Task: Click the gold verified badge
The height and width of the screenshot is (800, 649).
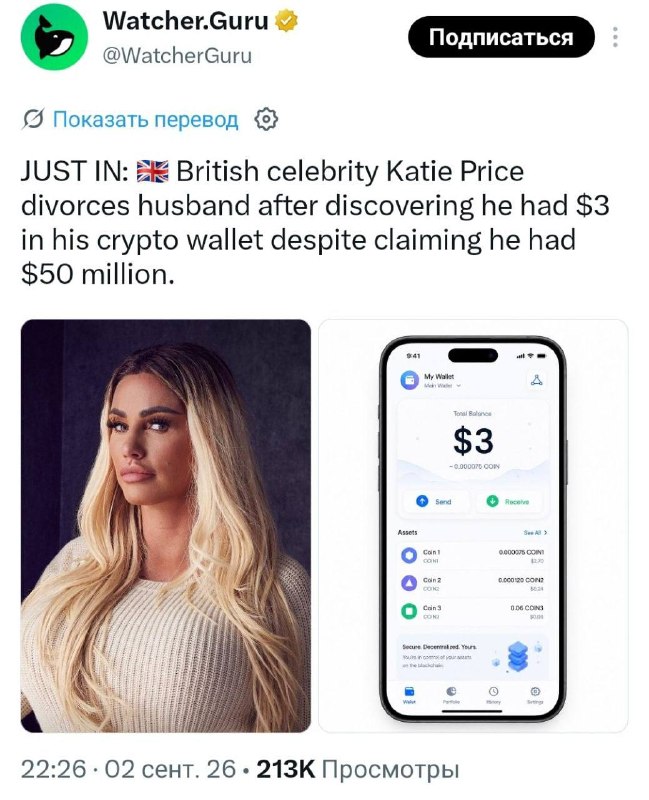Action: pyautogui.click(x=287, y=21)
